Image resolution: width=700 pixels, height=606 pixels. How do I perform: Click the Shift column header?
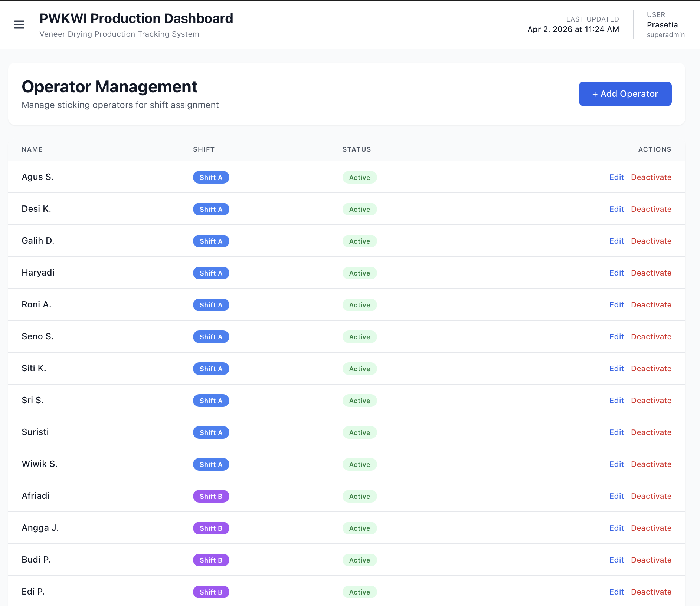click(204, 149)
